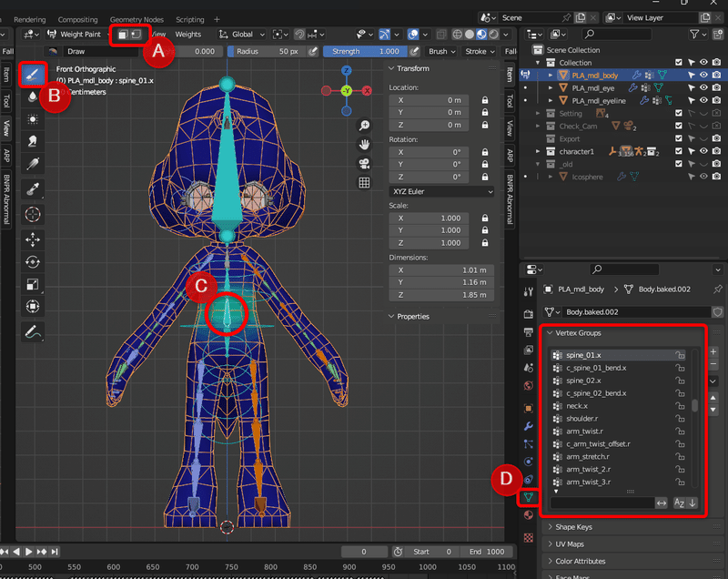Adjust the brush Strength slider

[x=366, y=51]
